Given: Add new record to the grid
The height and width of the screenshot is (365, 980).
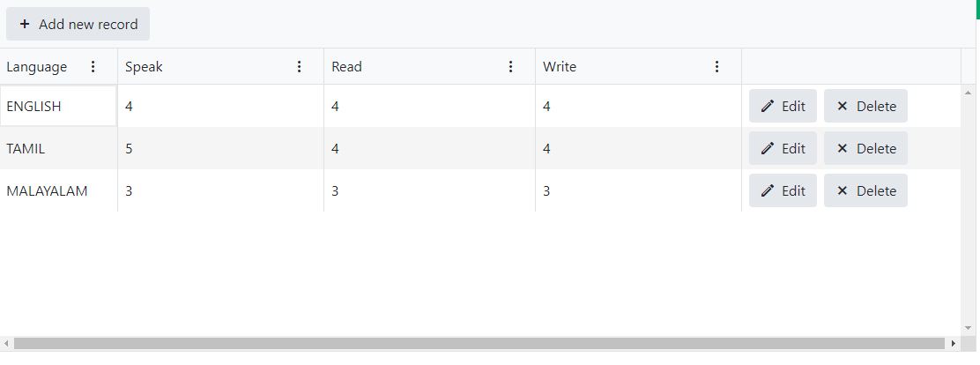Looking at the screenshot, I should tap(78, 25).
